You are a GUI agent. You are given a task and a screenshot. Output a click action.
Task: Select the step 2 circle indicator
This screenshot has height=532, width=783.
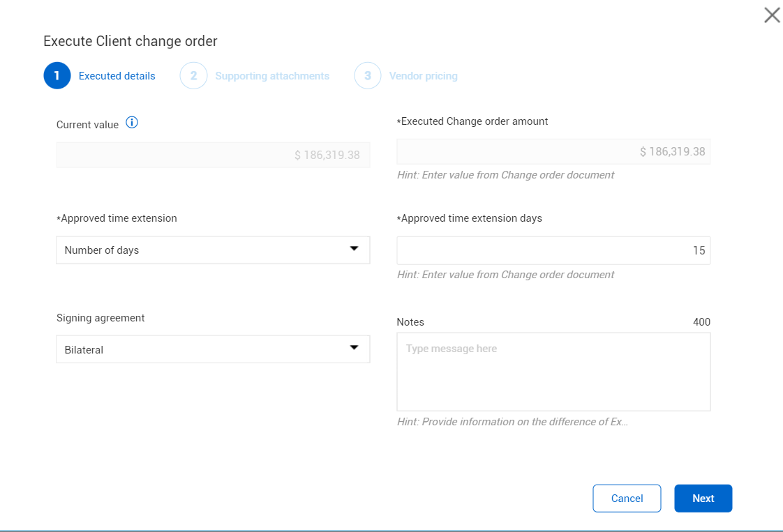194,76
